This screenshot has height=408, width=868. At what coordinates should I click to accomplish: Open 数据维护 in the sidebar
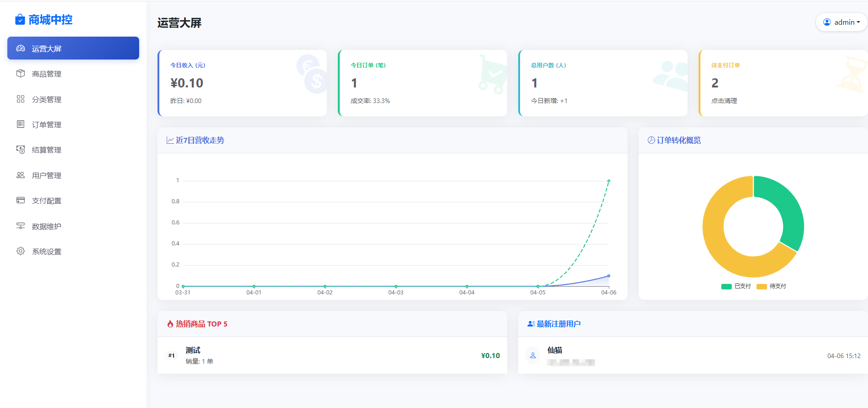(x=46, y=226)
